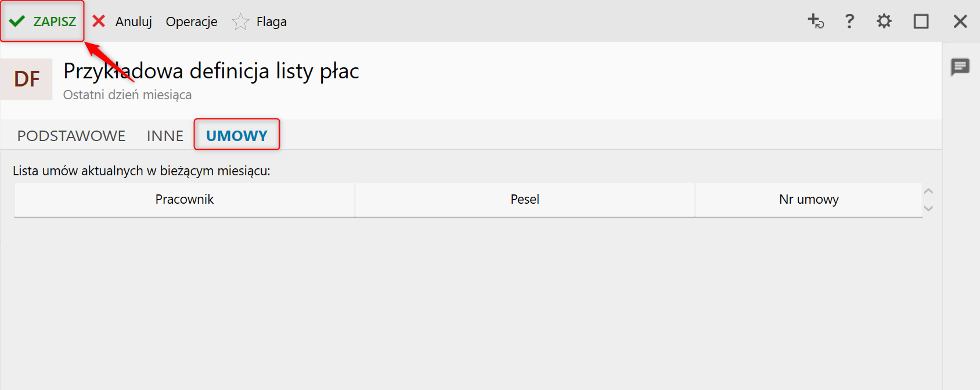This screenshot has width=980, height=390.
Task: Open help via question mark icon
Action: tap(849, 21)
